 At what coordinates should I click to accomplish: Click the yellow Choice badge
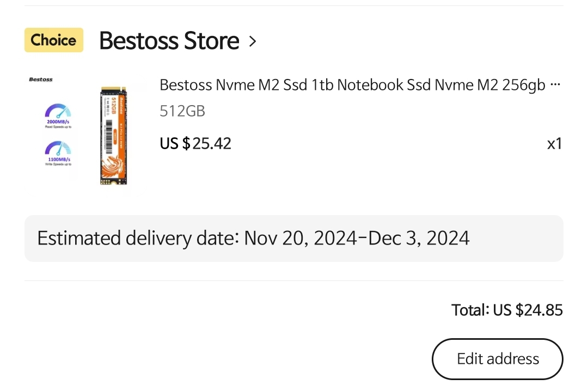coord(53,40)
